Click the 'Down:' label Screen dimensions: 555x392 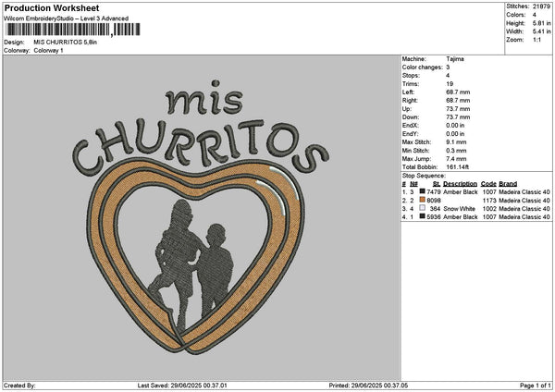(411, 117)
